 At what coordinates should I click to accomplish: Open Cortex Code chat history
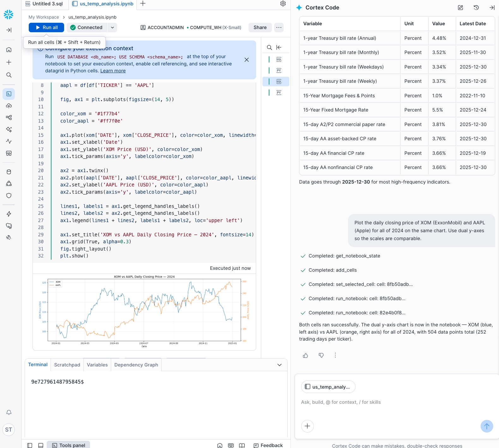pyautogui.click(x=476, y=8)
